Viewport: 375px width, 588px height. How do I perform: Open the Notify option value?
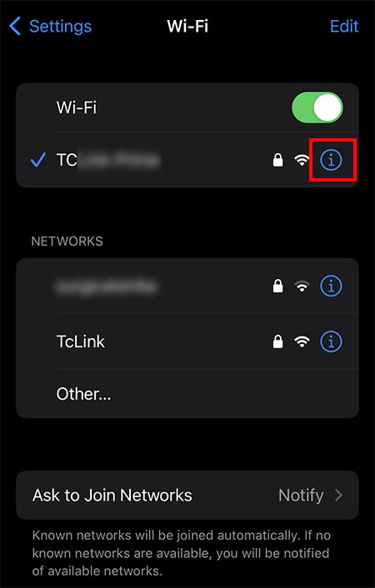coord(301,496)
